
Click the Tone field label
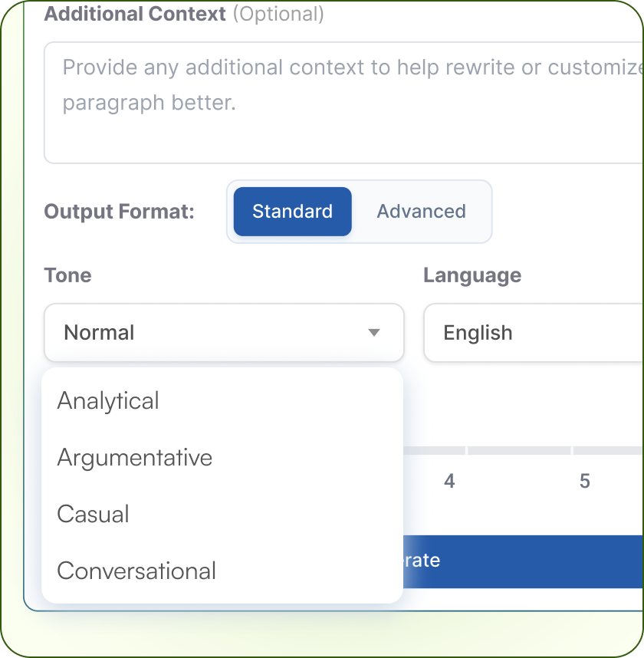(67, 275)
